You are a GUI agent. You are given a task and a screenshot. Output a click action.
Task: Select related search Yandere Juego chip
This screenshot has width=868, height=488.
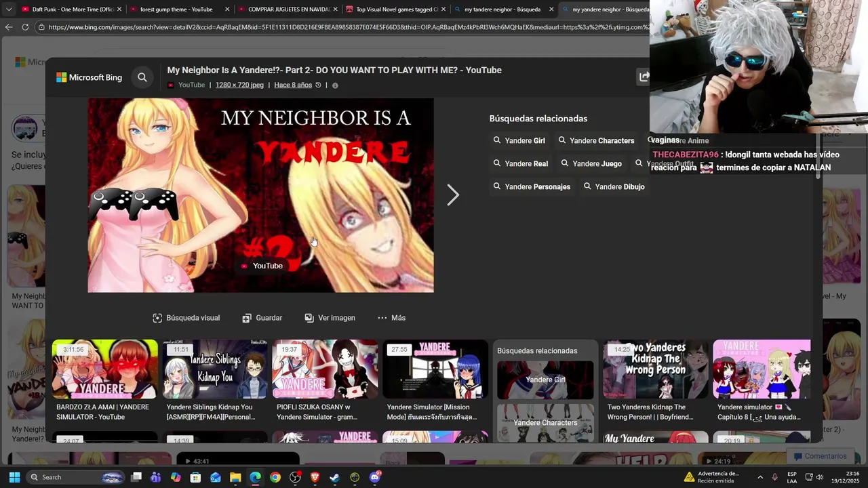[591, 163]
